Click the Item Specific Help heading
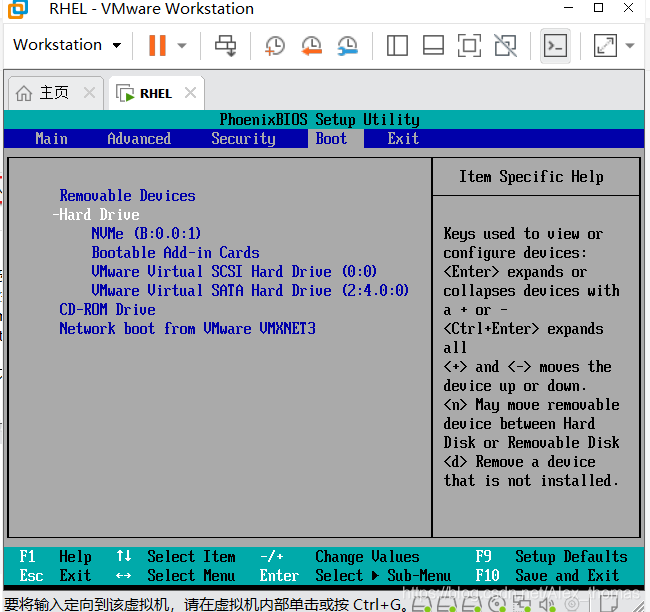 point(531,177)
